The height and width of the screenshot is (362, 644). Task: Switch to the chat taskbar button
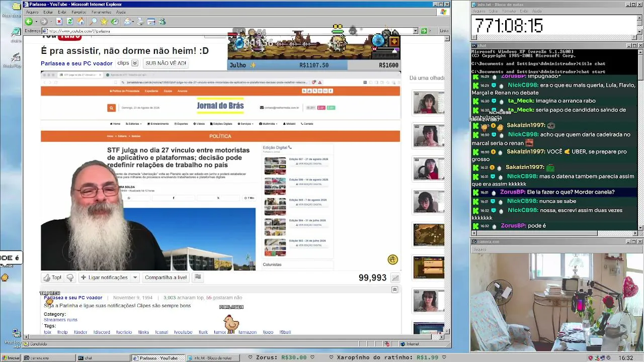pos(103,358)
